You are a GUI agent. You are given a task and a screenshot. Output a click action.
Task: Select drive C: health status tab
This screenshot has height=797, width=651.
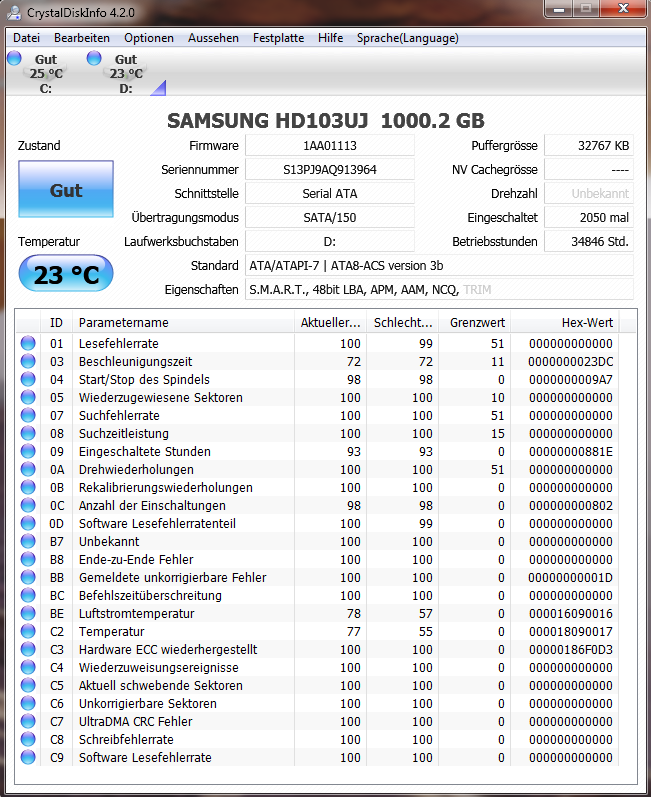[x=46, y=74]
